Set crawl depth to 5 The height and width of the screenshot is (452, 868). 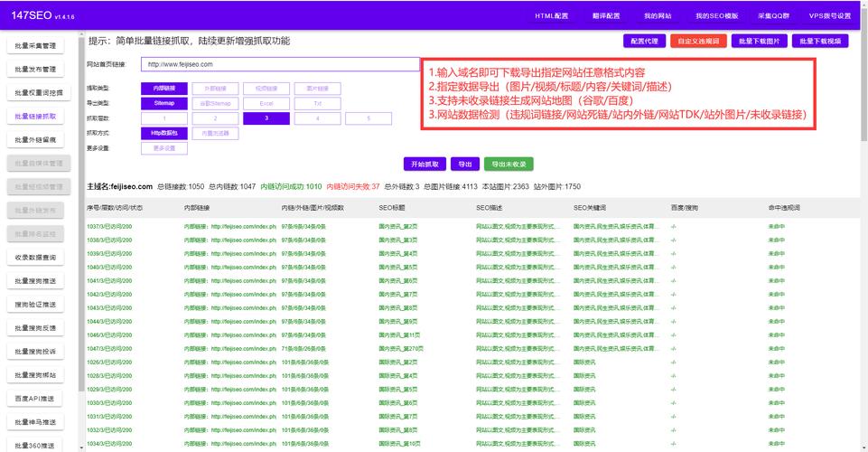point(369,118)
